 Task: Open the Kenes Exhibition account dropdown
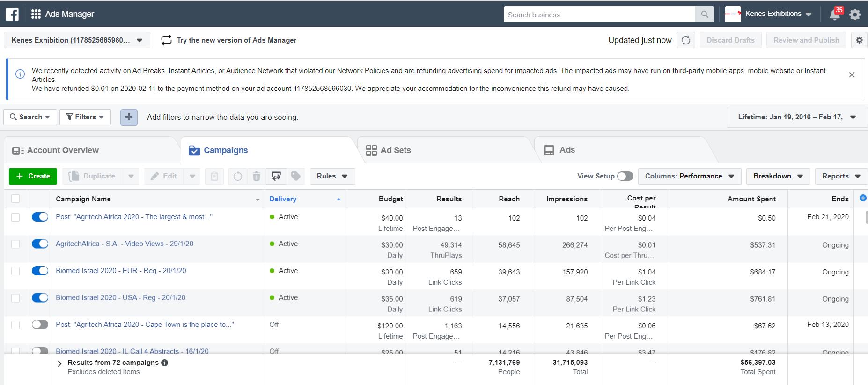pos(77,40)
